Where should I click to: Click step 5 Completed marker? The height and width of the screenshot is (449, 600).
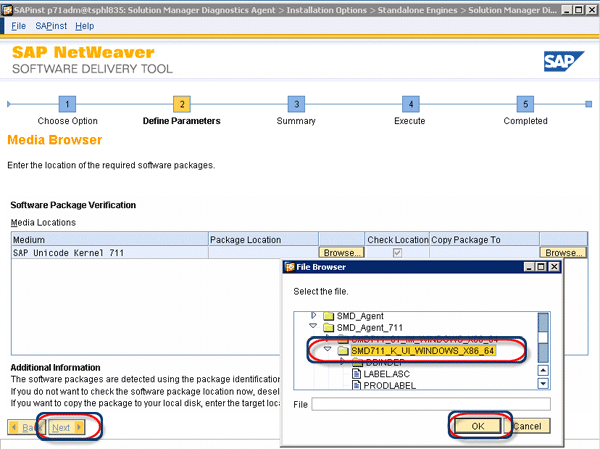[525, 104]
